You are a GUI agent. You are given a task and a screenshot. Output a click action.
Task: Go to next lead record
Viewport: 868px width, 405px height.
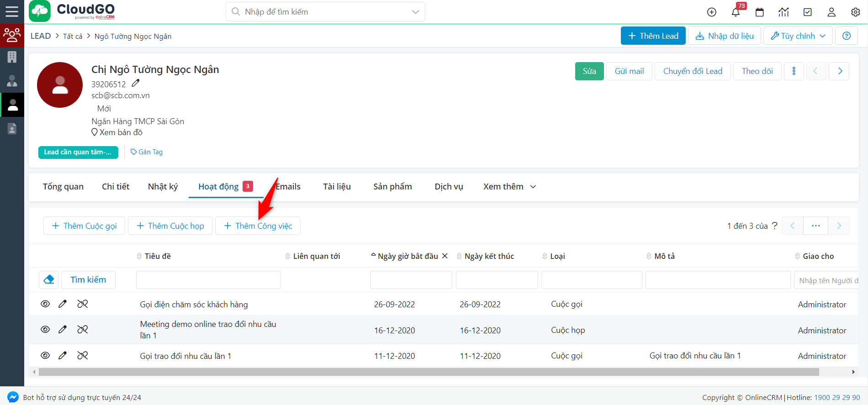(x=840, y=71)
